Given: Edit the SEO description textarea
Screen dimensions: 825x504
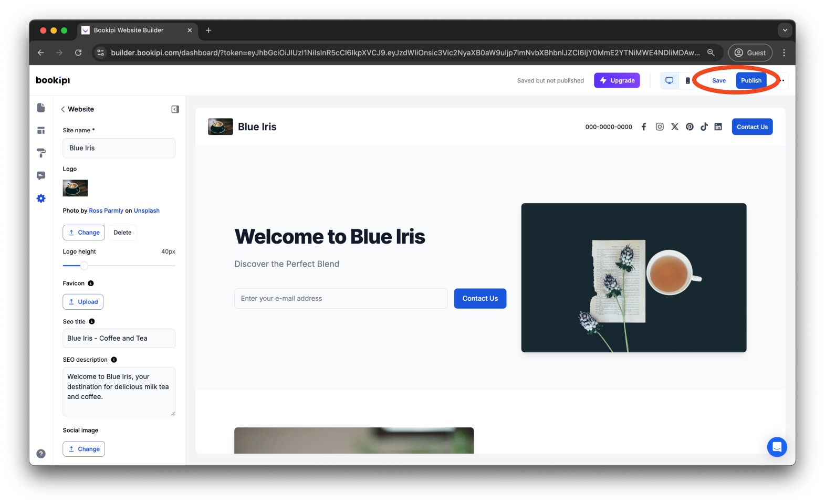Looking at the screenshot, I should (119, 392).
